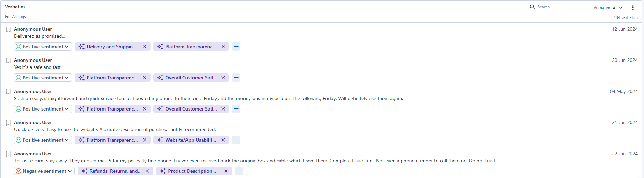Expand the Verbatim 'All' filter dropdown
This screenshot has height=178, width=644.
(617, 8)
